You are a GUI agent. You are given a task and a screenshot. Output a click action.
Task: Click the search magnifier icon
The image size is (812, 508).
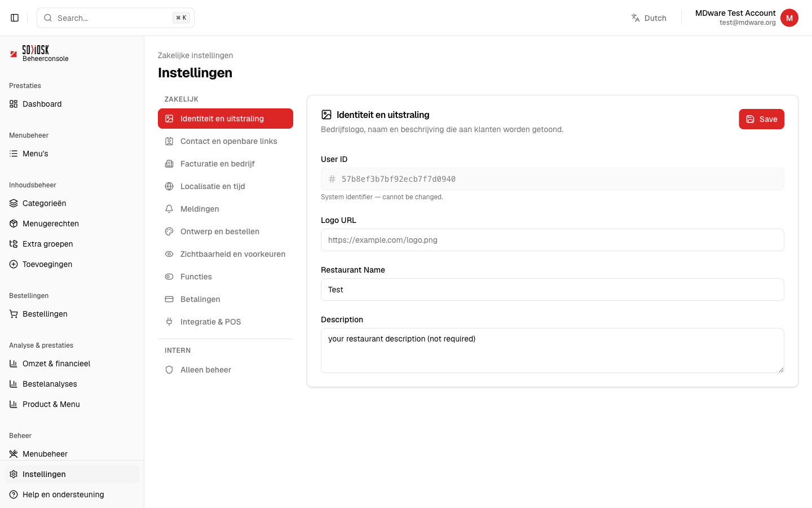(x=48, y=18)
